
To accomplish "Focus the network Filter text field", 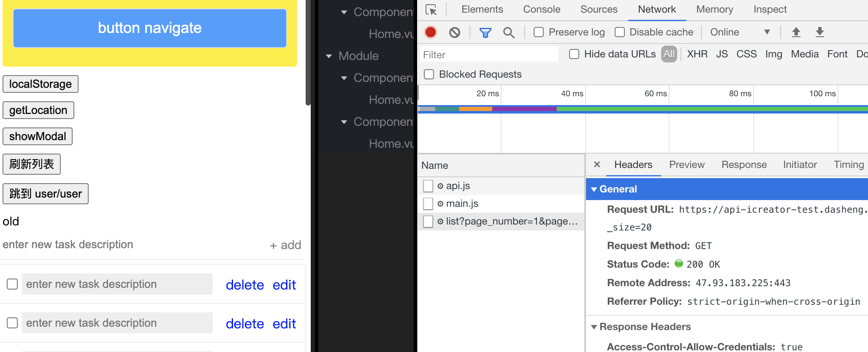I will [x=489, y=54].
